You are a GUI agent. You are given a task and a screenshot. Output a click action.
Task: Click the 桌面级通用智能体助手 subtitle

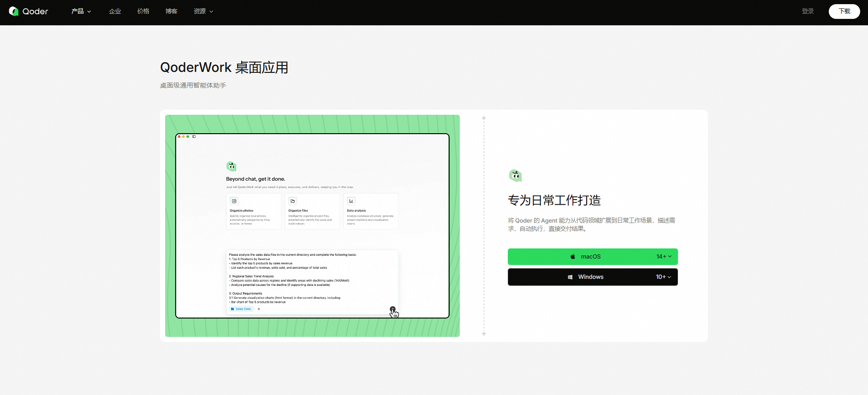pyautogui.click(x=193, y=85)
